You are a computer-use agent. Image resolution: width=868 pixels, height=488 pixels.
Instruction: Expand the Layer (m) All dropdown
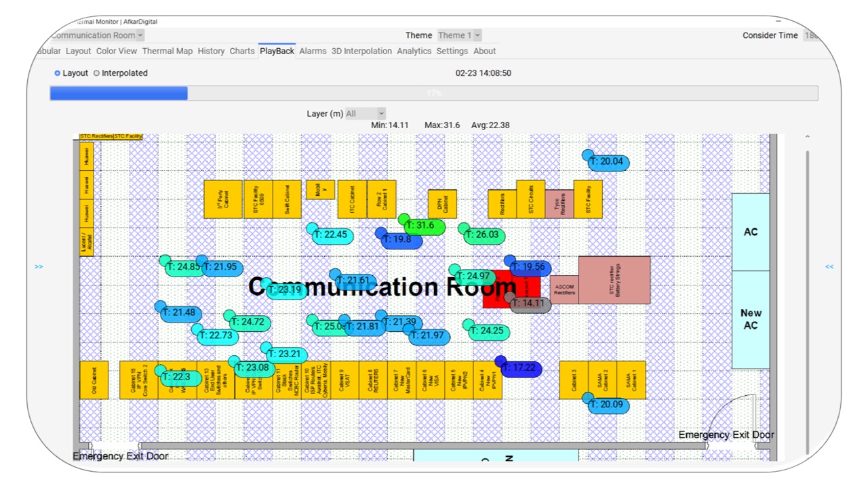[x=365, y=114]
